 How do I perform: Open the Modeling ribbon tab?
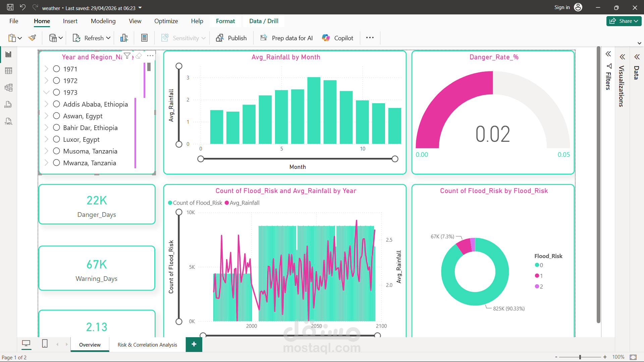(x=103, y=21)
